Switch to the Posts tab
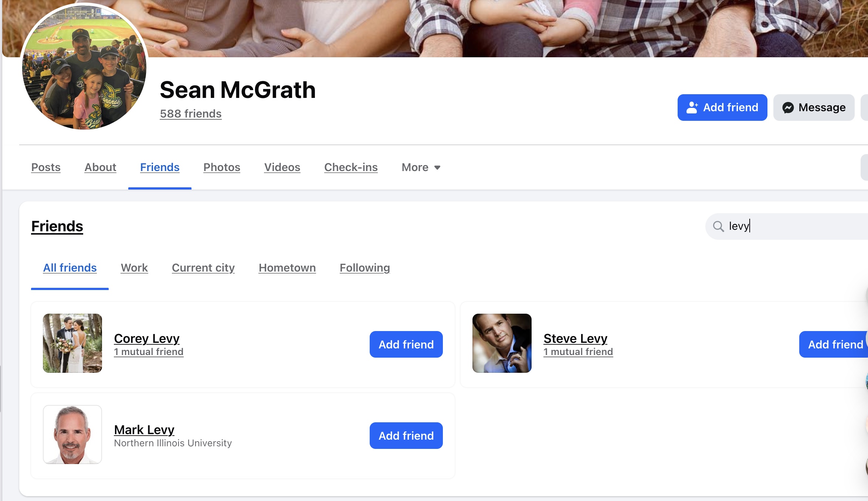This screenshot has width=868, height=501. pyautogui.click(x=46, y=167)
